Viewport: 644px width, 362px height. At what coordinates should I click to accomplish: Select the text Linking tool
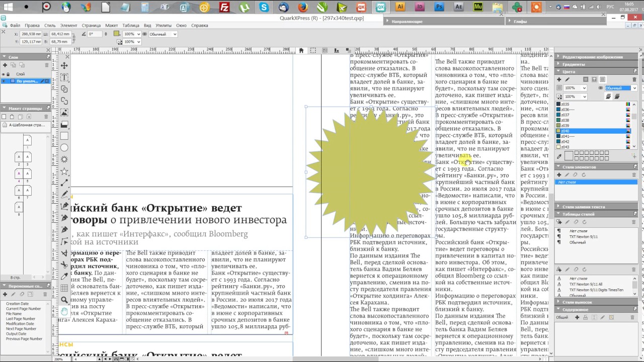[64, 89]
